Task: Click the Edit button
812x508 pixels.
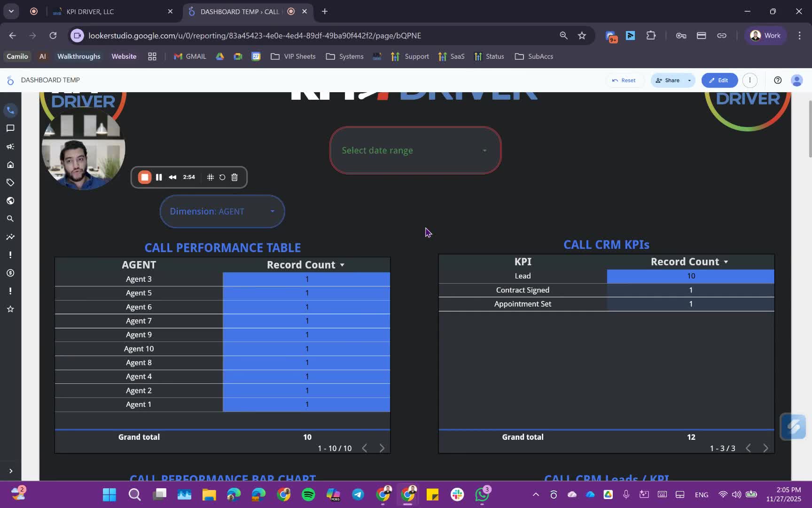Action: [719, 80]
